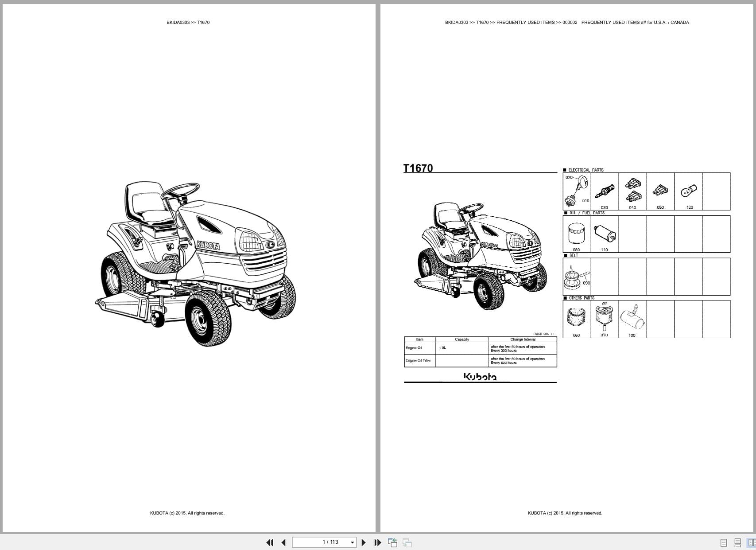This screenshot has width=756, height=550.
Task: Click the Change Interval column header
Action: click(523, 339)
